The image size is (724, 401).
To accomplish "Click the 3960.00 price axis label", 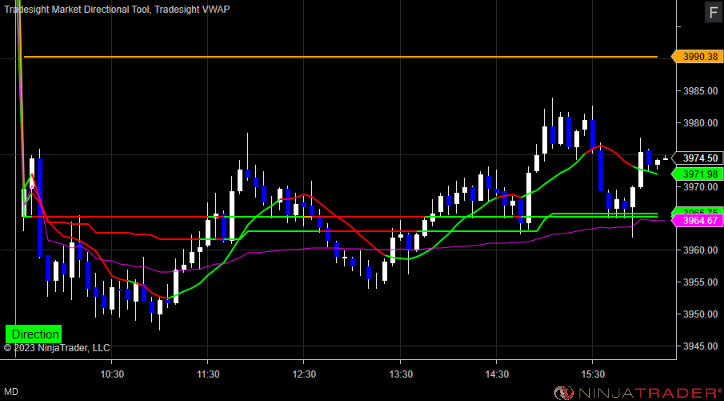I will (x=700, y=250).
